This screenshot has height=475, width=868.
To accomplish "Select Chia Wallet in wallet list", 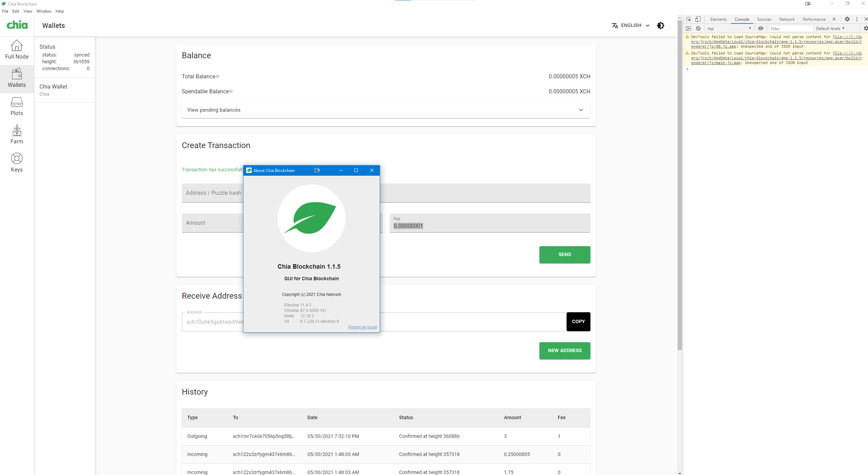I will click(64, 90).
